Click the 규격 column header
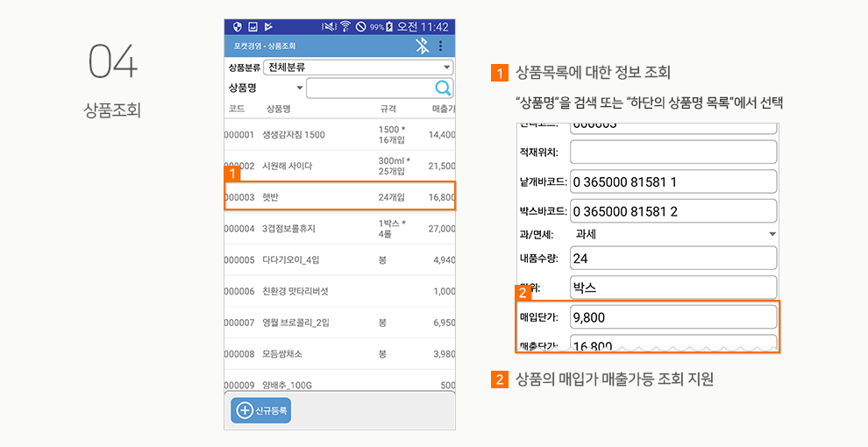Screen dimensions: 868x447 coord(388,109)
